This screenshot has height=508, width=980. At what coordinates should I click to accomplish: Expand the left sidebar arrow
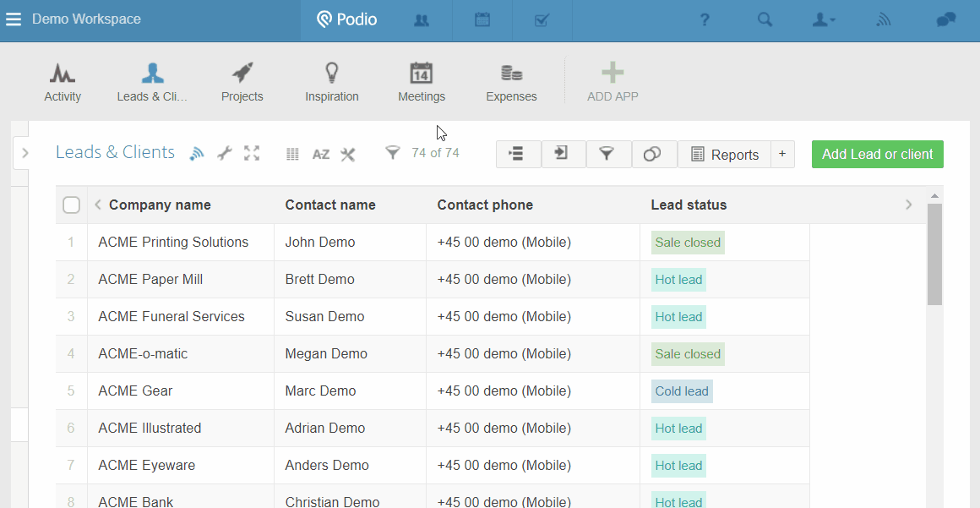24,153
